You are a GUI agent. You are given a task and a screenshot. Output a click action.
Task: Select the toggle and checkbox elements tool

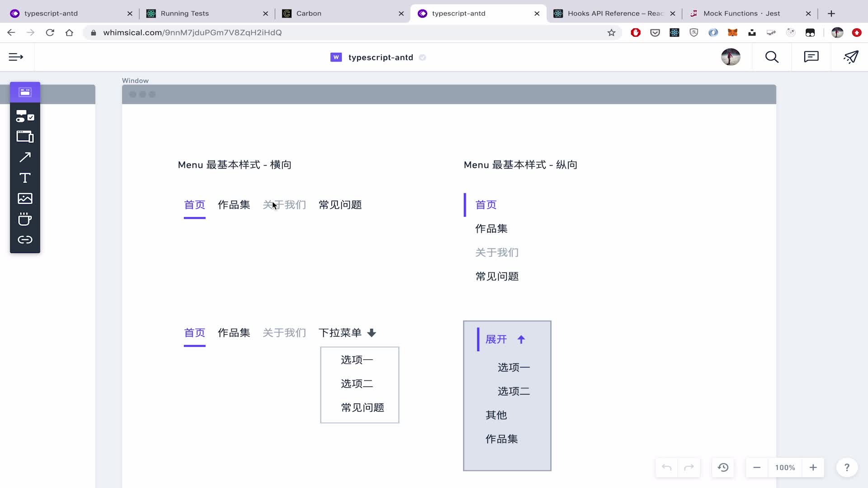click(x=25, y=117)
